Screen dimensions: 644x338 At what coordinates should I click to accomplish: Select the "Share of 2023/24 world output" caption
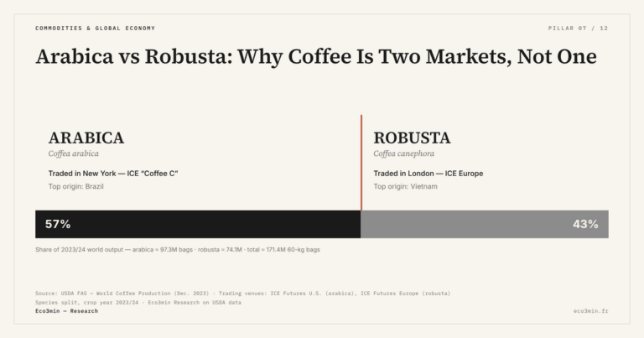[x=178, y=250]
